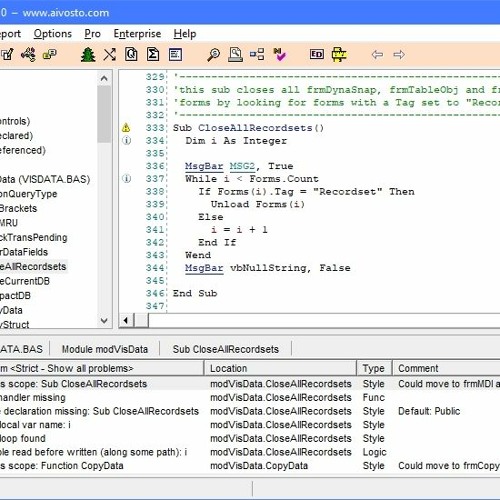This screenshot has height=500, width=500.
Task: Click the crossed arrows toolbar icon
Action: pos(109,54)
